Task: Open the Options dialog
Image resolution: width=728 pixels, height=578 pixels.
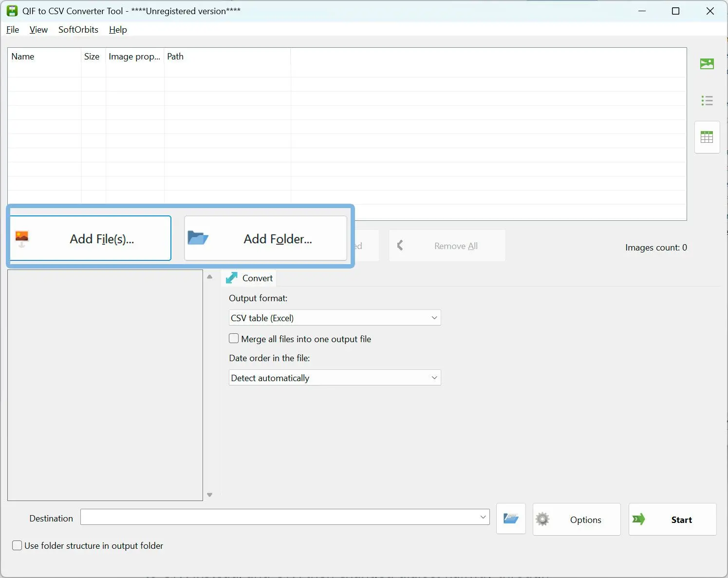Action: coord(577,520)
